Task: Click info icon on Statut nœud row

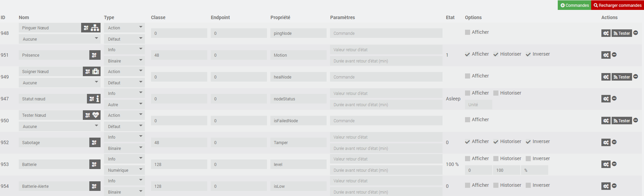Action: pos(98,99)
